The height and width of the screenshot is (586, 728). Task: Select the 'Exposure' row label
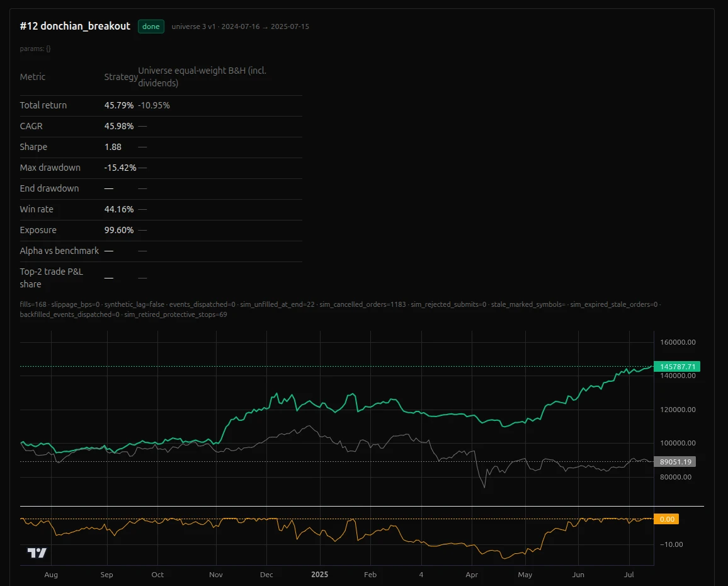[38, 230]
